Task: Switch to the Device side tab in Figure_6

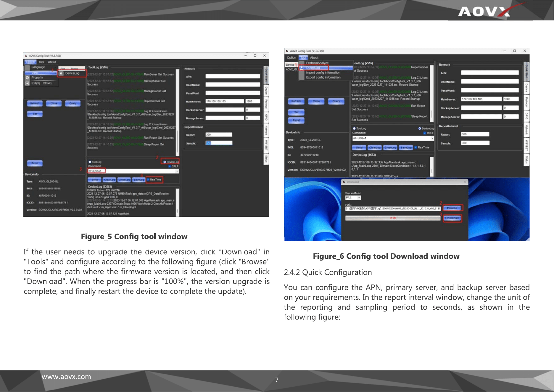Action: [x=526, y=88]
